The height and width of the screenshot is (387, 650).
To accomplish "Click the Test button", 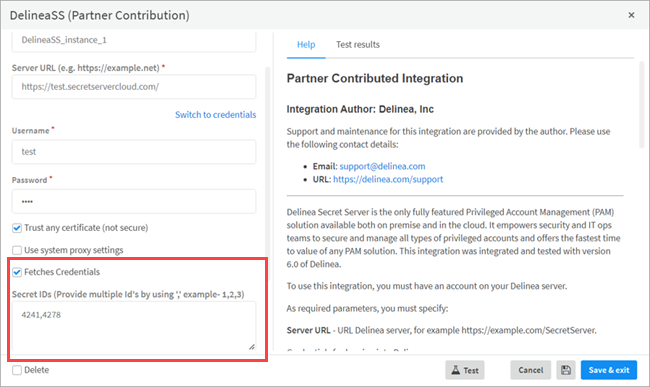I will [x=465, y=370].
